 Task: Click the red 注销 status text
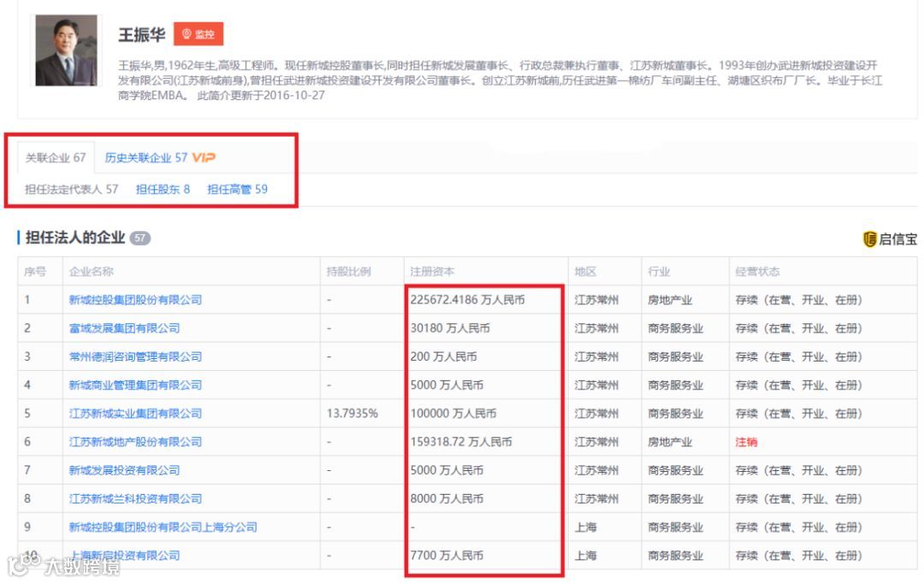[x=746, y=442]
